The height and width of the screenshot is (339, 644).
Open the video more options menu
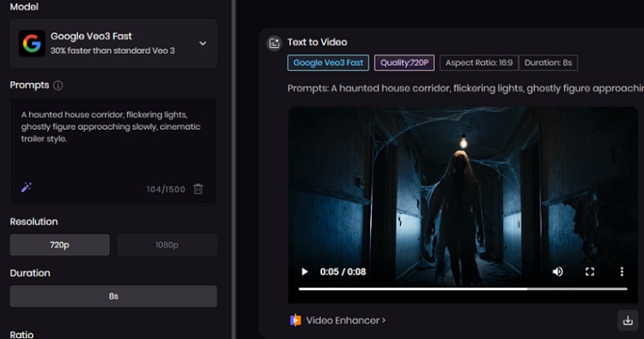(622, 271)
